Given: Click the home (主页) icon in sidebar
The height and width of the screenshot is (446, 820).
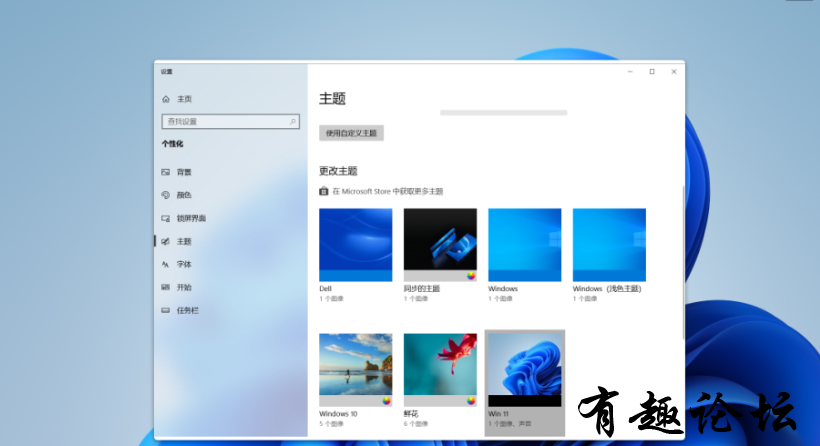Looking at the screenshot, I should coord(166,99).
